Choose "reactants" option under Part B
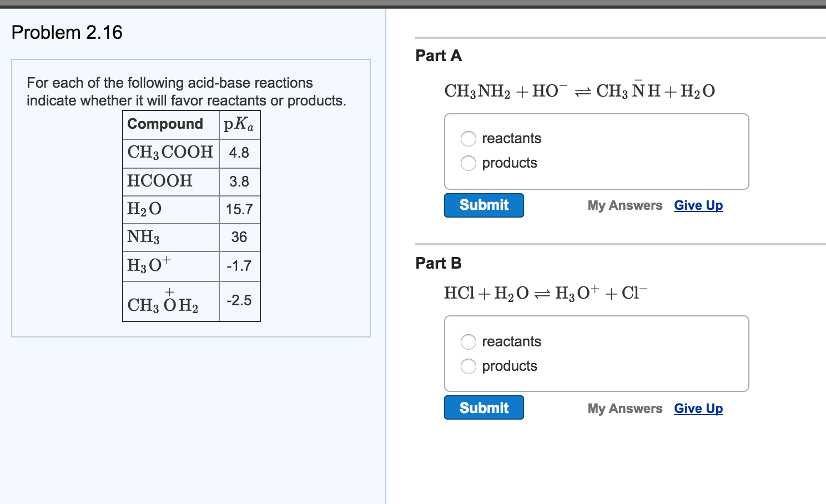826x504 pixels. pos(469,342)
